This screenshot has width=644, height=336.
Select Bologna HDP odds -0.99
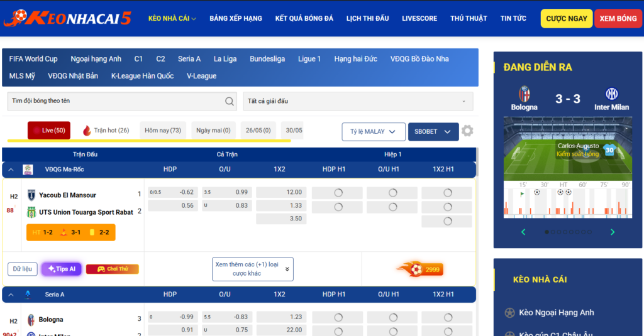pyautogui.click(x=172, y=317)
